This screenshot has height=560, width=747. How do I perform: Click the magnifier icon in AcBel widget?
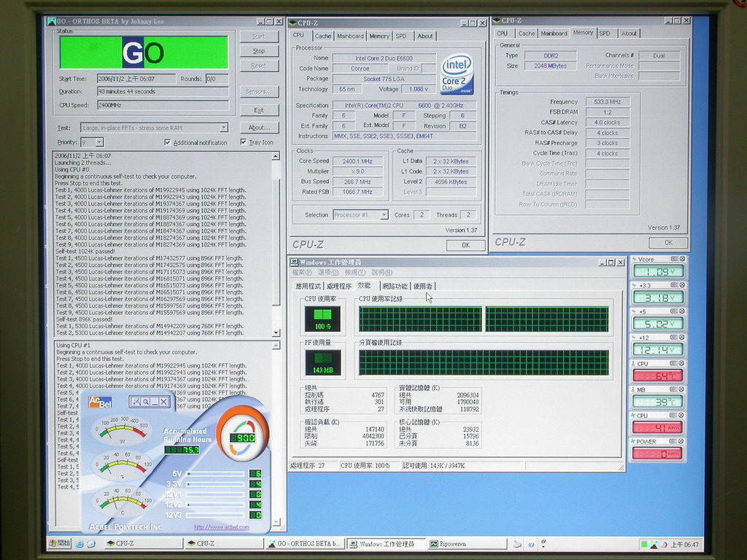[x=146, y=402]
